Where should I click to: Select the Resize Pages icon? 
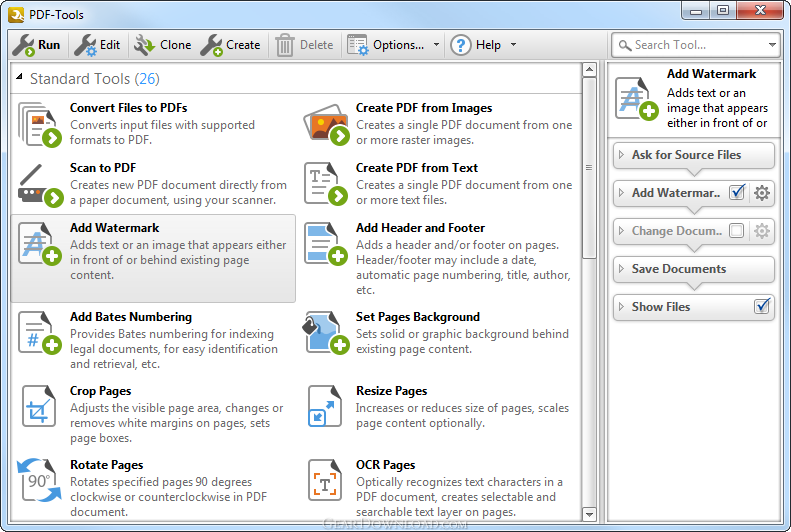325,406
